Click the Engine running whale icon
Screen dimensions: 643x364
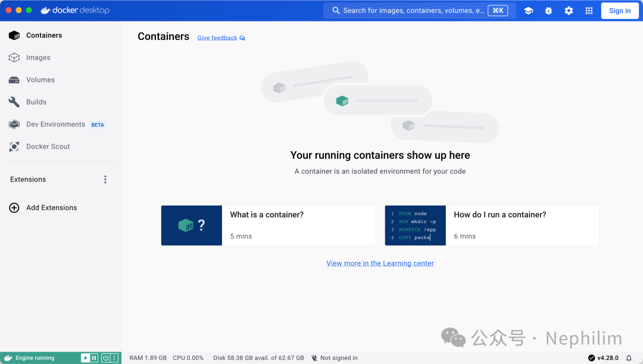8,358
